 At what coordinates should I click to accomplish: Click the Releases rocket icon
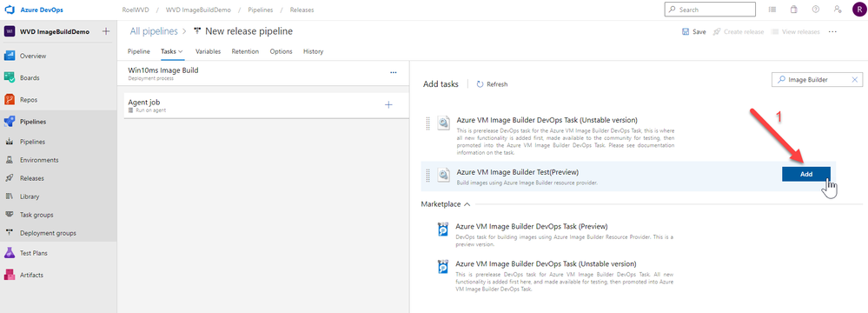(x=10, y=178)
